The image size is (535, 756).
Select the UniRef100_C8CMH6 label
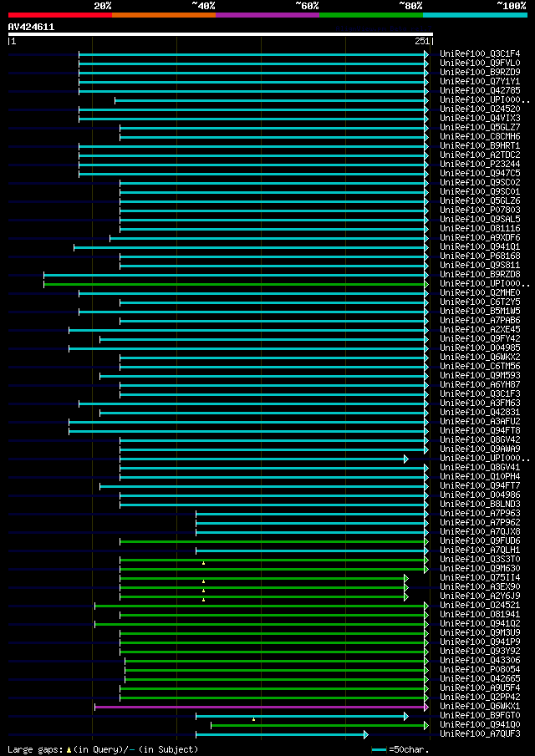point(480,137)
